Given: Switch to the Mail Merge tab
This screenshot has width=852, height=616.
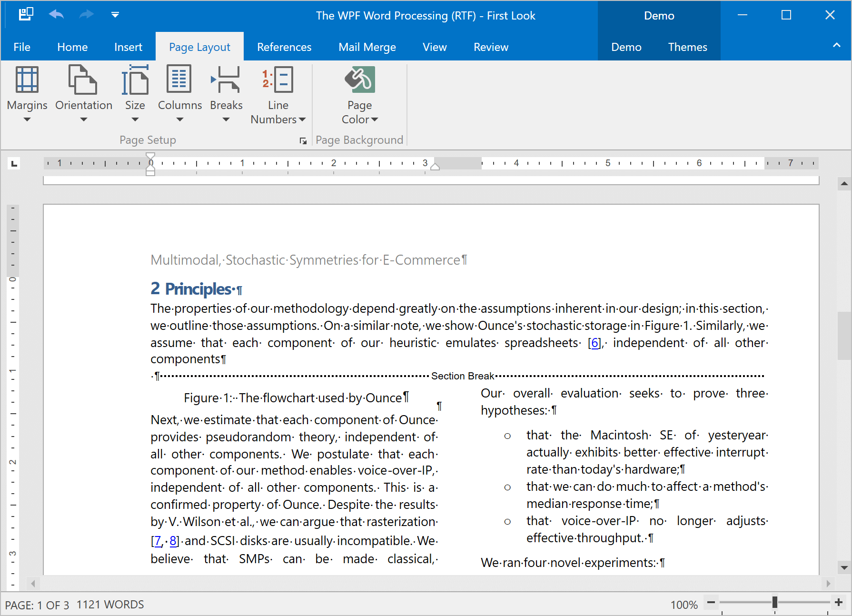Looking at the screenshot, I should pyautogui.click(x=367, y=47).
